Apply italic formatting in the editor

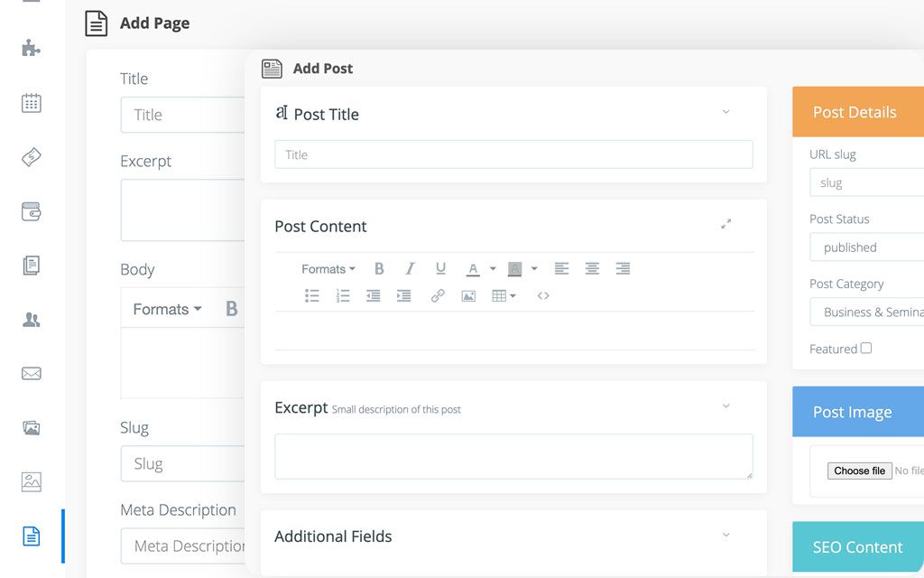point(410,268)
